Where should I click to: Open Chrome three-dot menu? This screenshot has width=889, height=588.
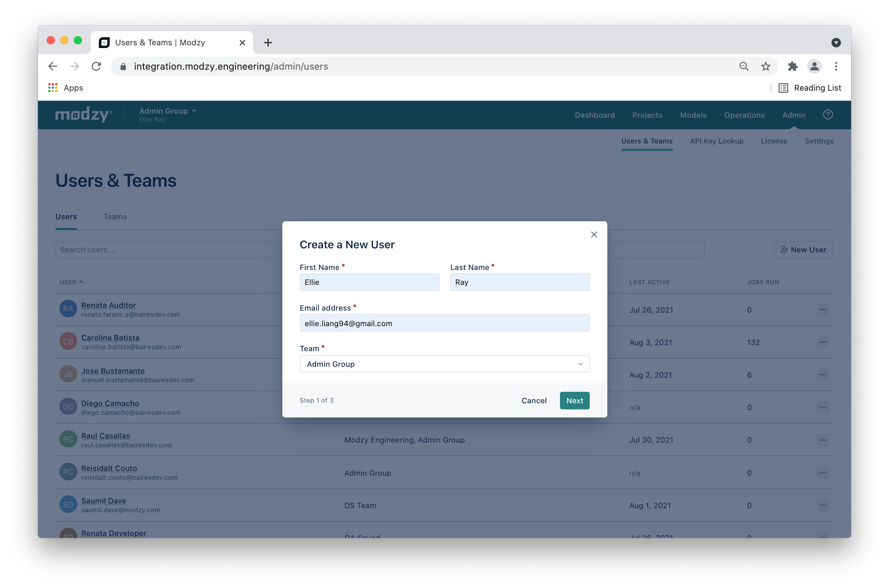(x=836, y=66)
